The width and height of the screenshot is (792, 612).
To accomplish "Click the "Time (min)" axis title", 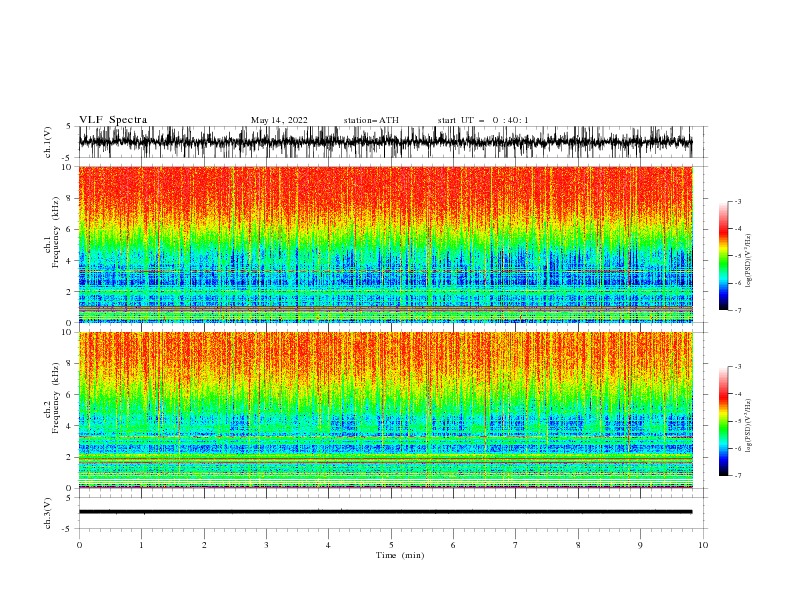I will click(400, 555).
